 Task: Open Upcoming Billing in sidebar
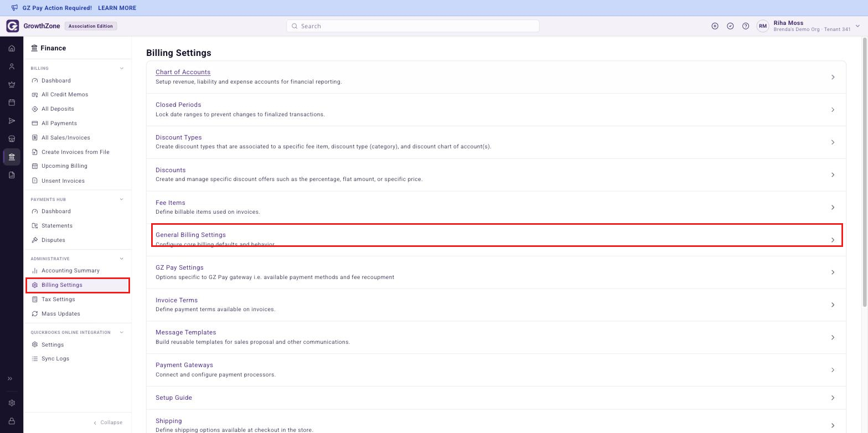64,166
